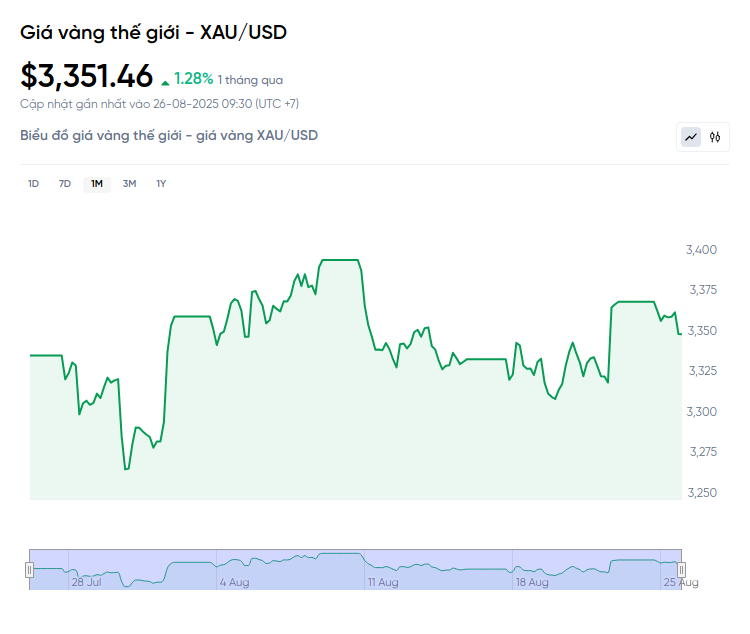Switch to the candlestick chart view icon

pos(715,137)
